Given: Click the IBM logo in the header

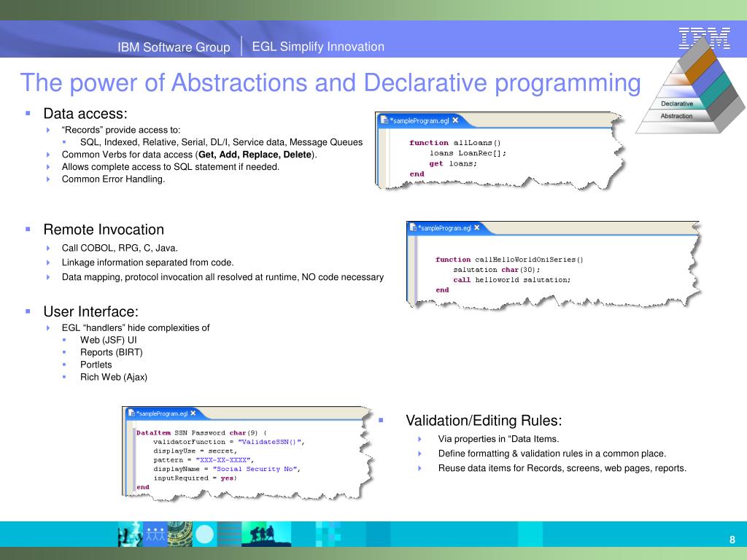Looking at the screenshot, I should point(704,38).
